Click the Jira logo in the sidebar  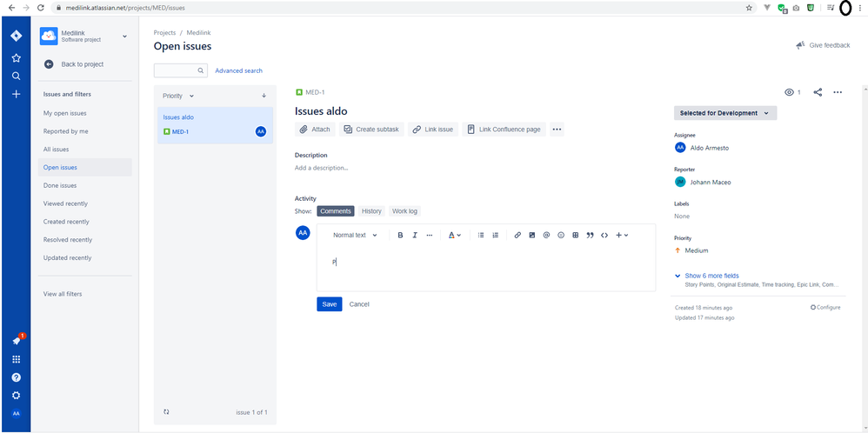point(16,37)
